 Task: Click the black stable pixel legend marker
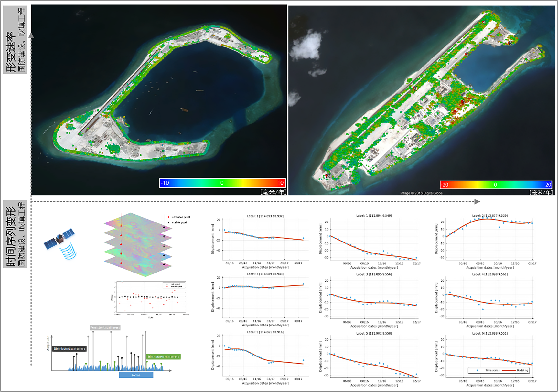pos(168,222)
